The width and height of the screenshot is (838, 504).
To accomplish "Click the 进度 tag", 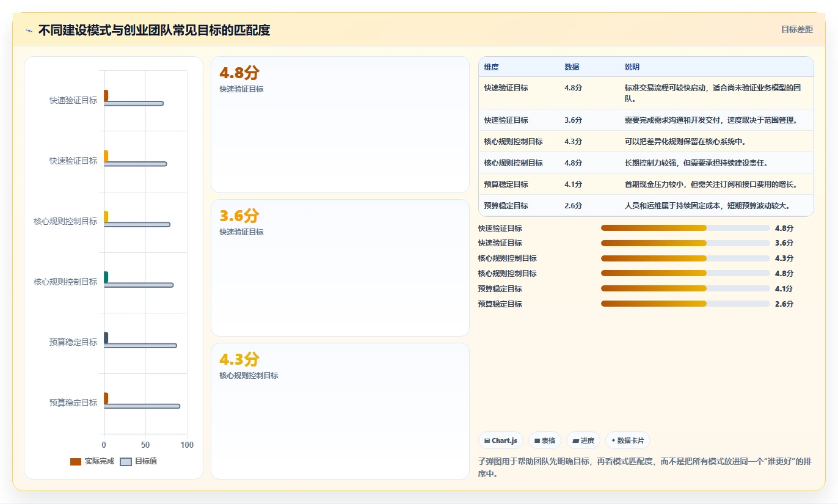I will 583,440.
